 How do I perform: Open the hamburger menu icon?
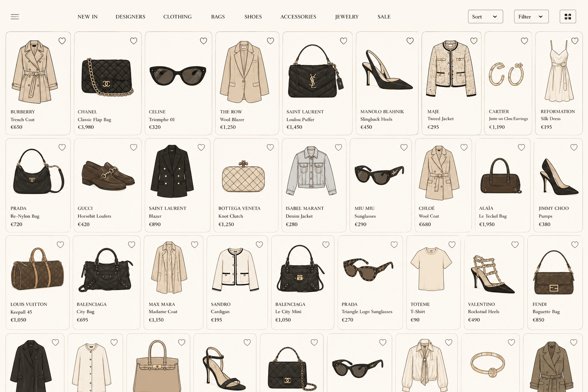(x=15, y=17)
